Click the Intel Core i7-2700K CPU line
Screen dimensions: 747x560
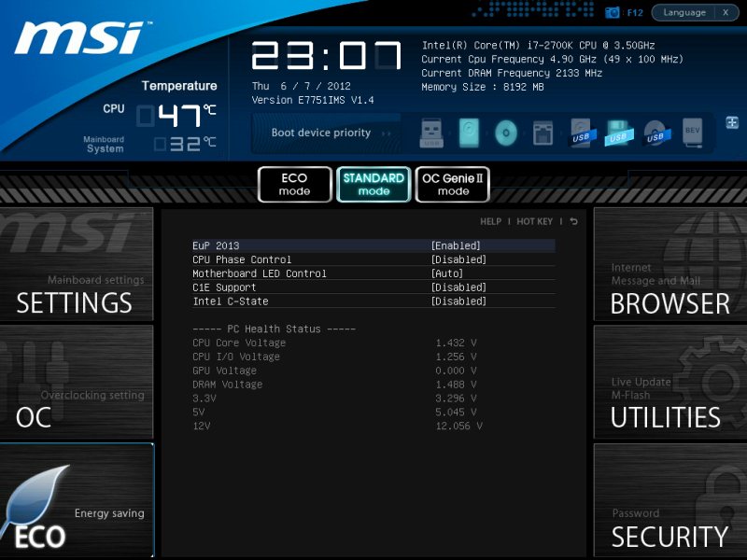538,45
